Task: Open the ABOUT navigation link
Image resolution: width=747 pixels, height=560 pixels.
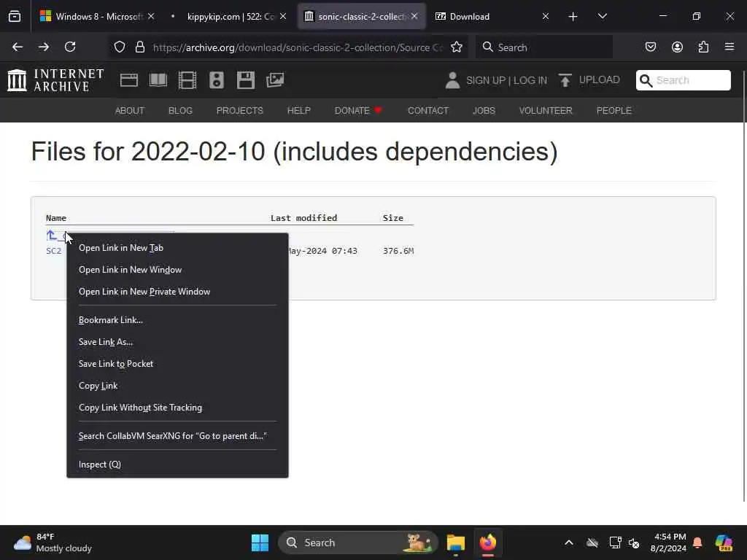Action: pos(130,111)
